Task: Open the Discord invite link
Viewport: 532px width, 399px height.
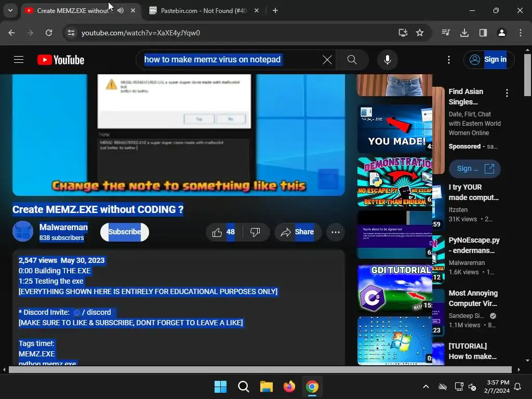Action: (92, 312)
